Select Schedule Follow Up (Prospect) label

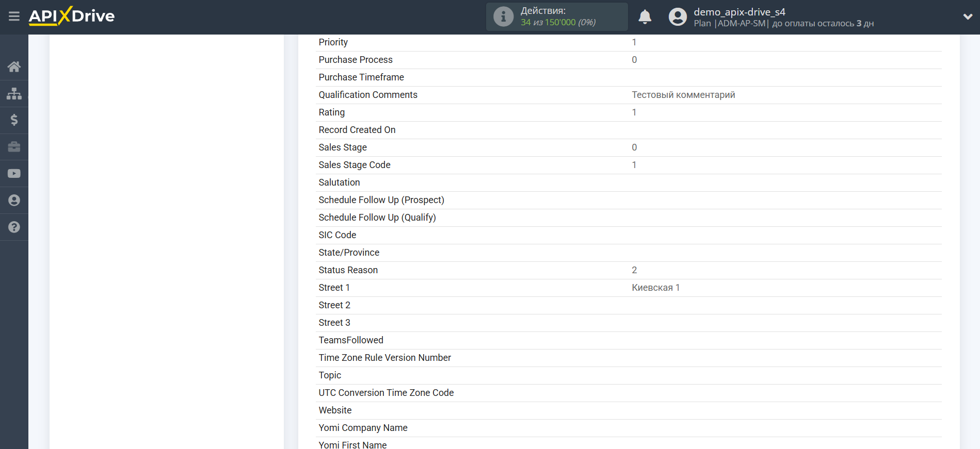click(381, 200)
